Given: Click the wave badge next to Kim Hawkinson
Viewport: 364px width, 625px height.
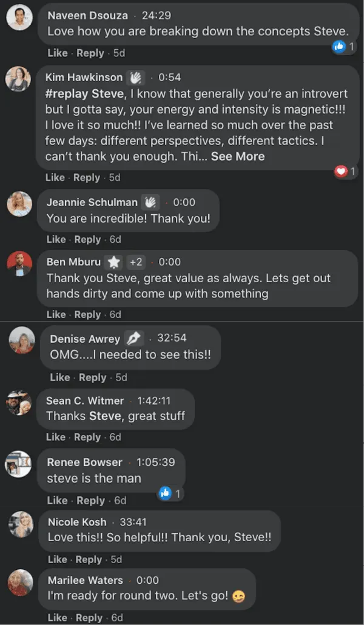Looking at the screenshot, I should [x=135, y=78].
